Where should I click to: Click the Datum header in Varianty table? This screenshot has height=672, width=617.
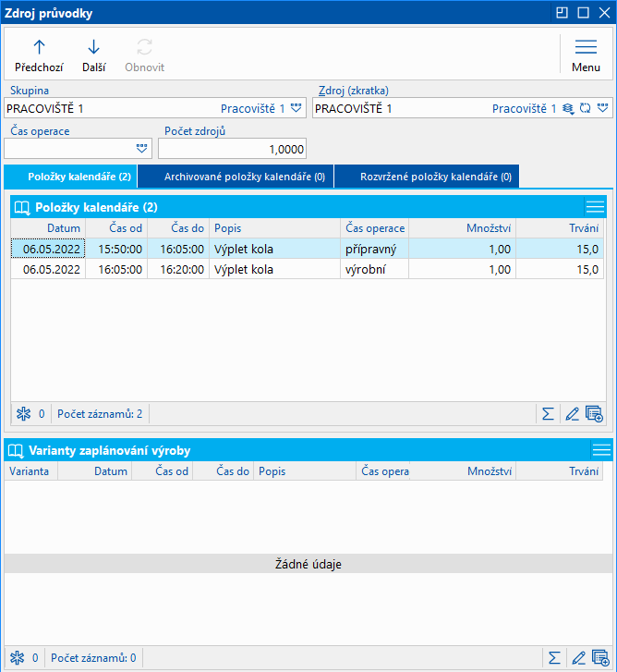94,471
